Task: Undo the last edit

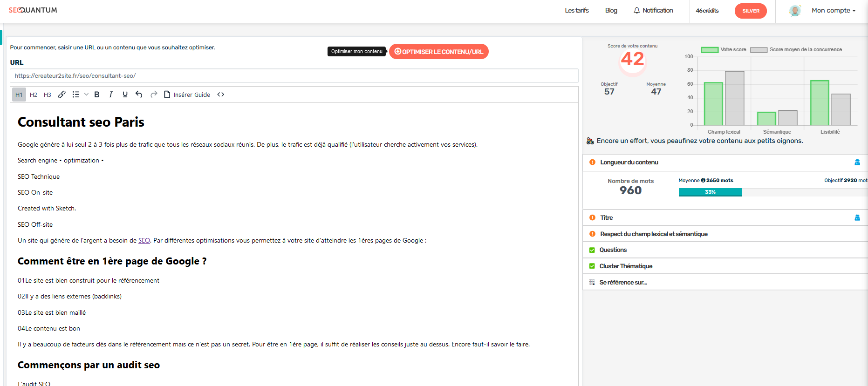Action: [139, 95]
